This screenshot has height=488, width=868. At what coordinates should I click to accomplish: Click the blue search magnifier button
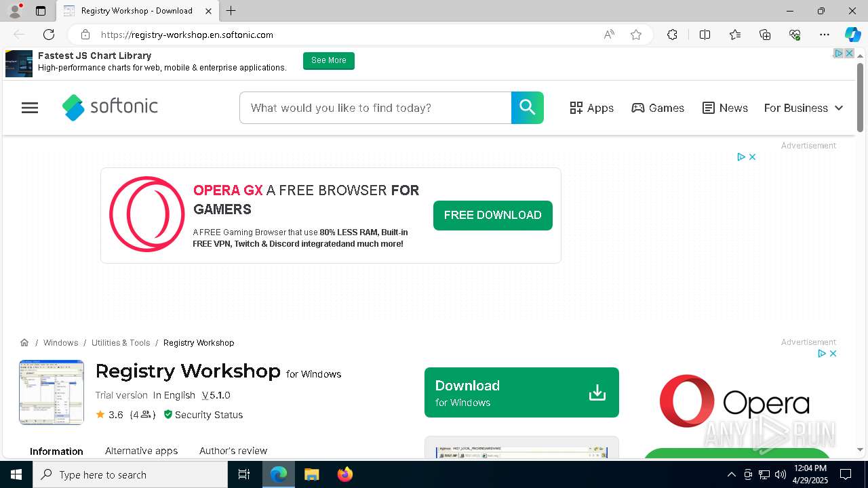[527, 108]
